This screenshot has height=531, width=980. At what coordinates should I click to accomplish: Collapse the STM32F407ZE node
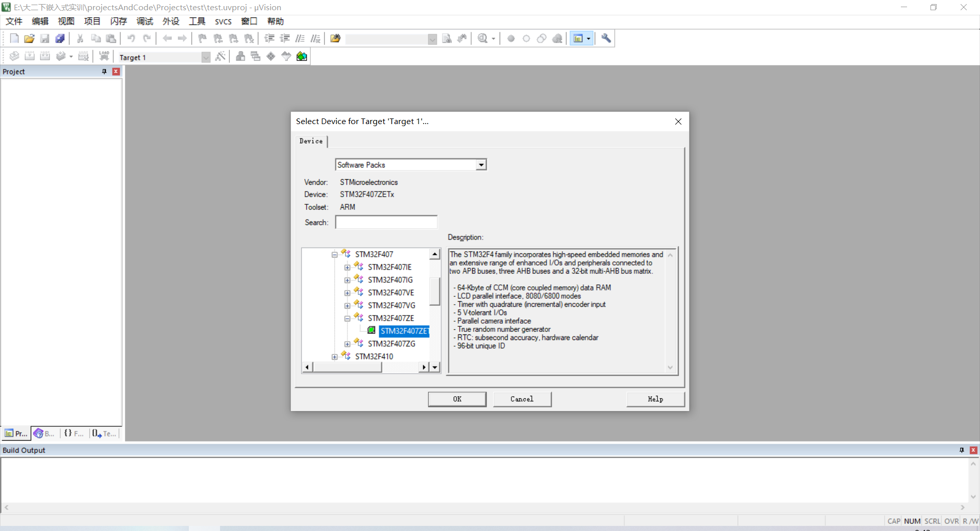tap(347, 318)
